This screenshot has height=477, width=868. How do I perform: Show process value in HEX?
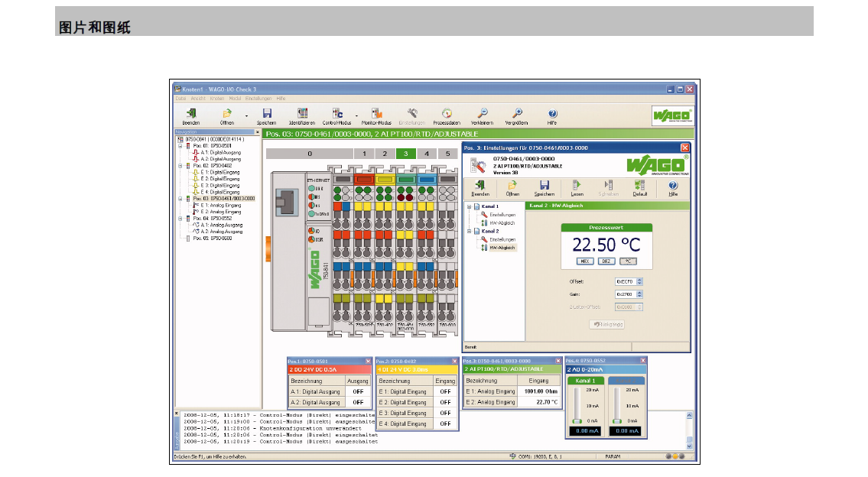pos(584,261)
